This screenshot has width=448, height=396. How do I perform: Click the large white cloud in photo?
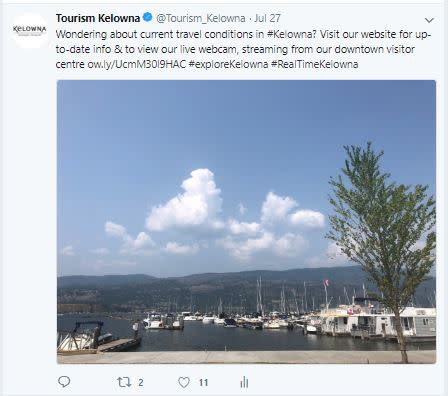click(185, 202)
